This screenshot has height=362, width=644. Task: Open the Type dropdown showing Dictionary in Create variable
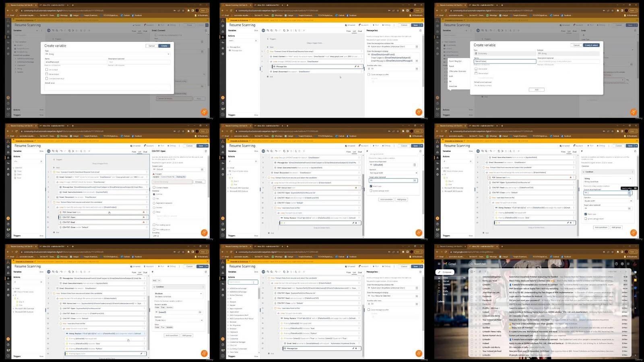tap(504, 53)
